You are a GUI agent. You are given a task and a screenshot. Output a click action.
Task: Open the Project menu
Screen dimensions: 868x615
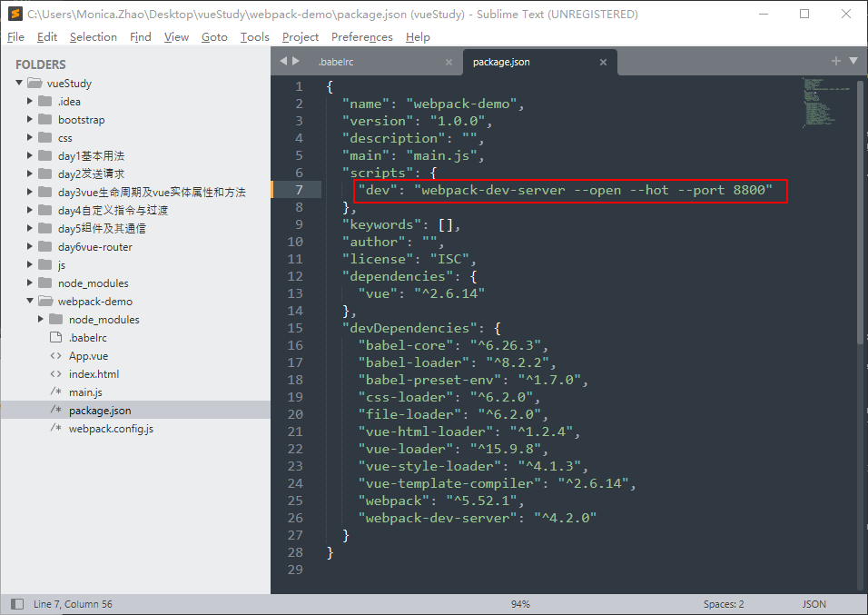[x=300, y=36]
